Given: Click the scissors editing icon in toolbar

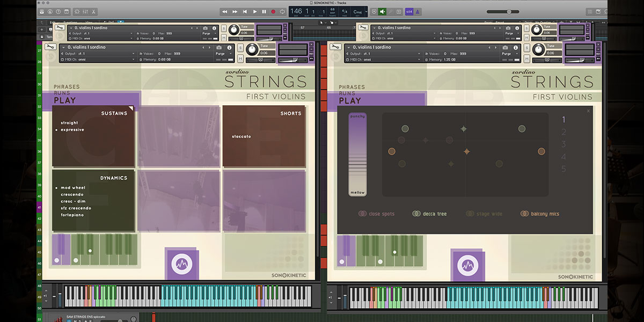Looking at the screenshot, I should (x=93, y=11).
